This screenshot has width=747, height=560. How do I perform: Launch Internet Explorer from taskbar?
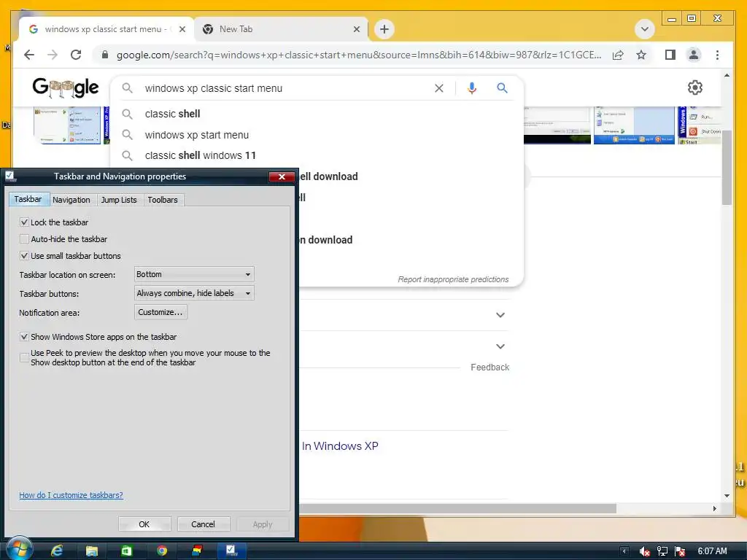pyautogui.click(x=57, y=551)
